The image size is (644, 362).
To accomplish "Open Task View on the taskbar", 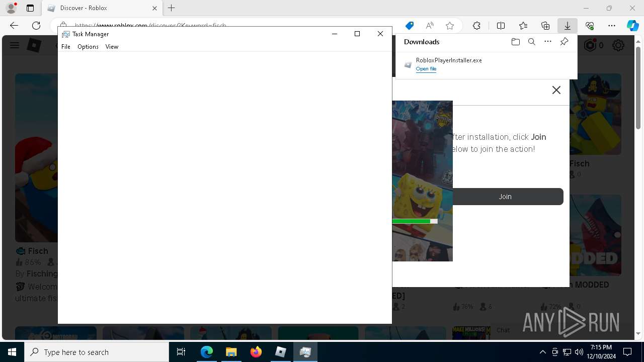I will pyautogui.click(x=181, y=352).
